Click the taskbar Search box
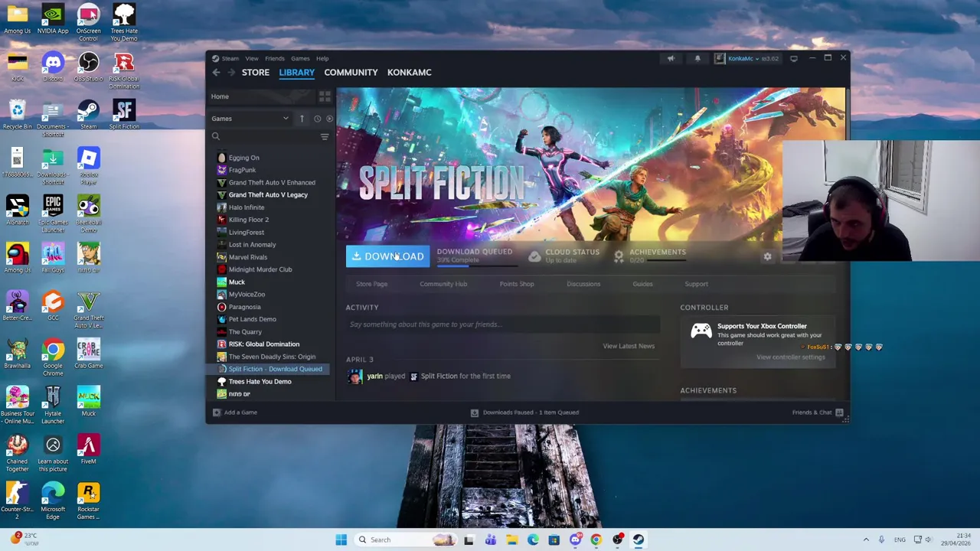The width and height of the screenshot is (980, 551). (x=406, y=540)
